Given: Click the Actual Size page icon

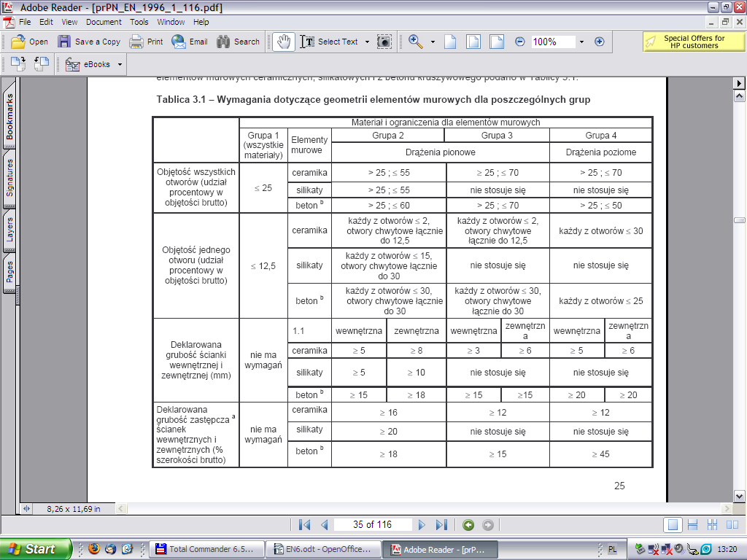Looking at the screenshot, I should tap(450, 42).
